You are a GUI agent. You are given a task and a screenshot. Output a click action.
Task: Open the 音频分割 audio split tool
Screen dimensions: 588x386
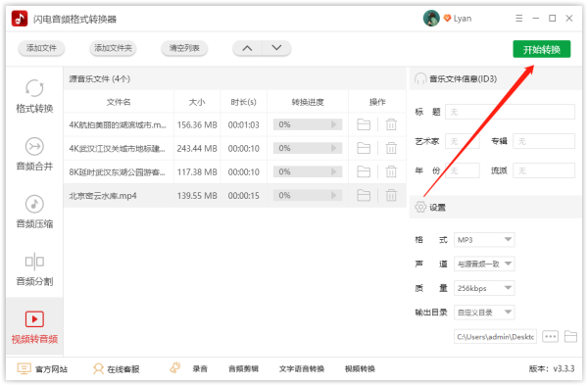tap(34, 269)
